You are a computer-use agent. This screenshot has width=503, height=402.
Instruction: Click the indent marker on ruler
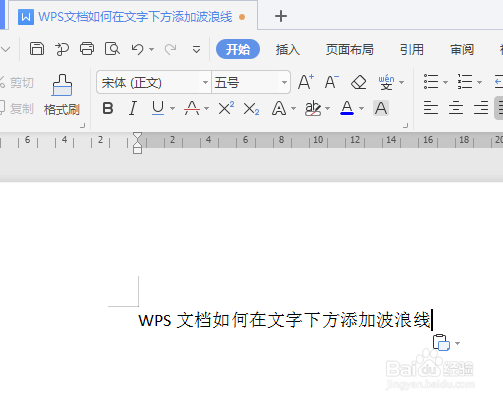pyautogui.click(x=137, y=143)
